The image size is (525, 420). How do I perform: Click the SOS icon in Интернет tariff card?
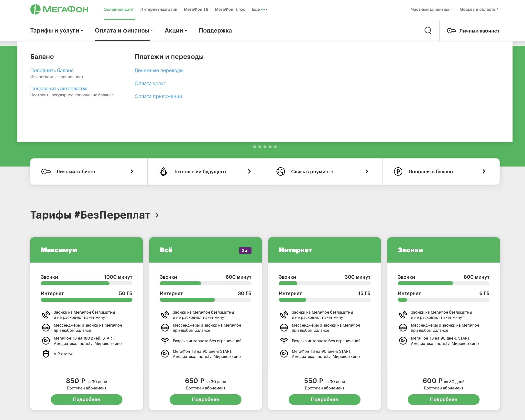[284, 327]
